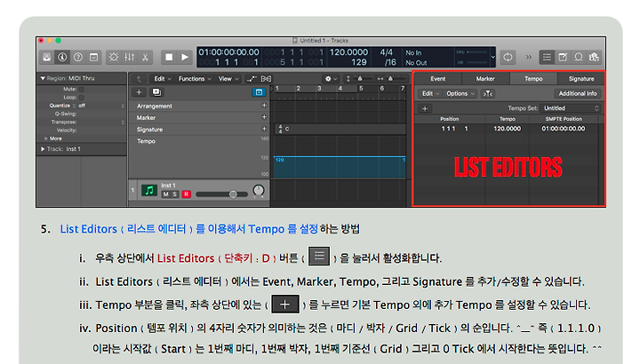Add a tempo event with plus button
640x364 pixels.
click(x=425, y=108)
